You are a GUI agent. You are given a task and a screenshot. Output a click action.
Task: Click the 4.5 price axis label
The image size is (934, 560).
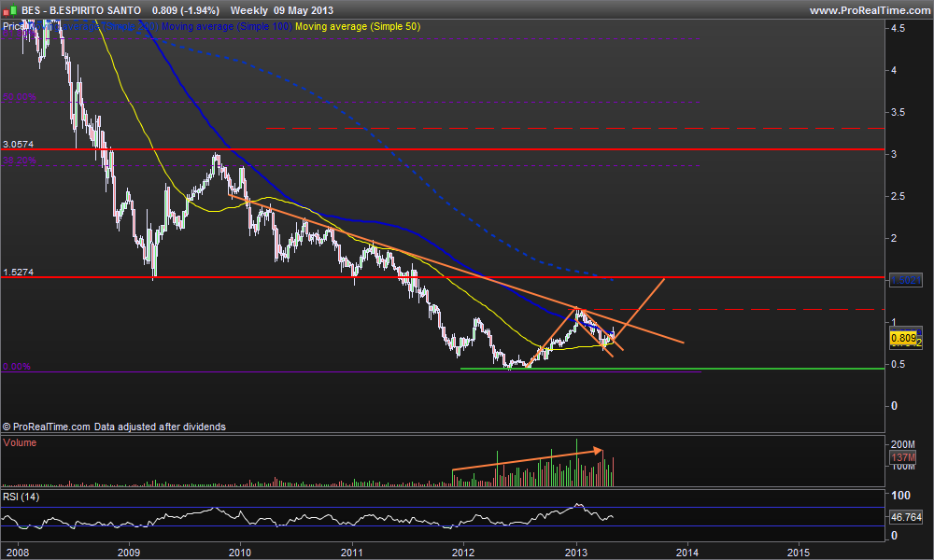[898, 28]
